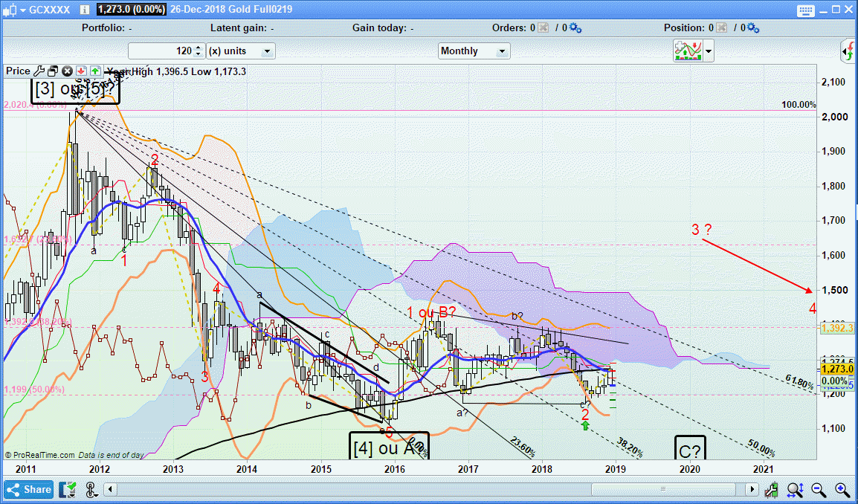
Task: Click the 1,273.0 (0.00%) quote in title bar
Action: coord(132,10)
